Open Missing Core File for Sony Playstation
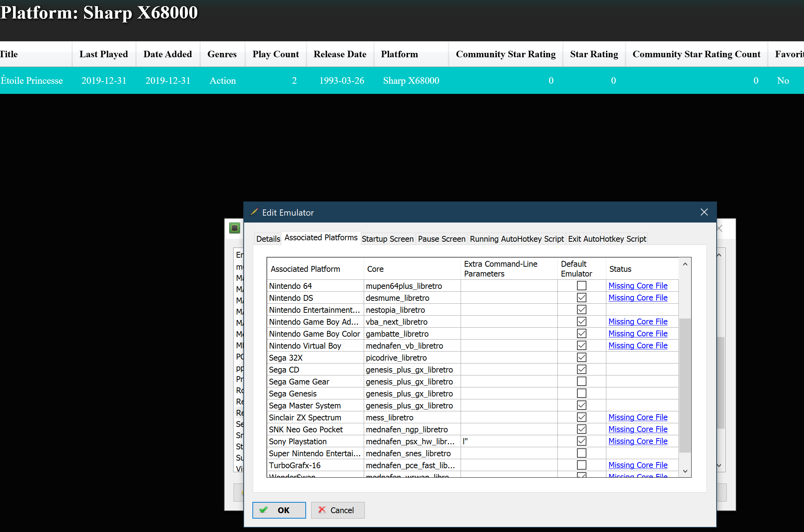This screenshot has width=804, height=532. point(638,441)
